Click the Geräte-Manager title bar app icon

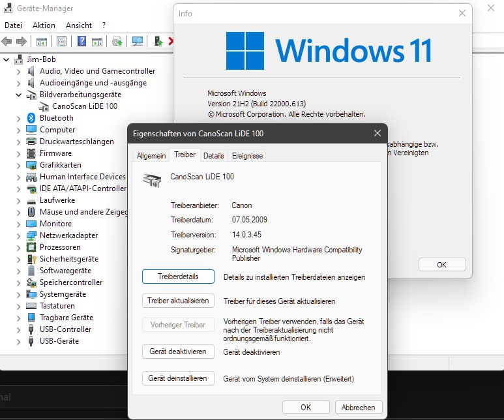pyautogui.click(x=8, y=8)
